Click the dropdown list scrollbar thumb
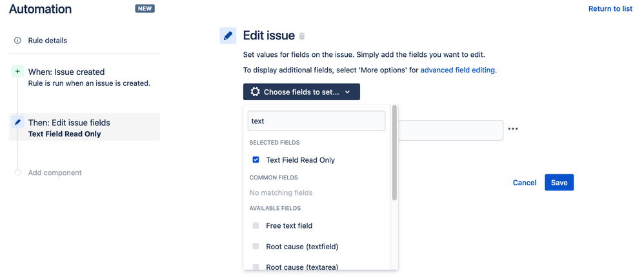The height and width of the screenshot is (277, 644). 394,153
